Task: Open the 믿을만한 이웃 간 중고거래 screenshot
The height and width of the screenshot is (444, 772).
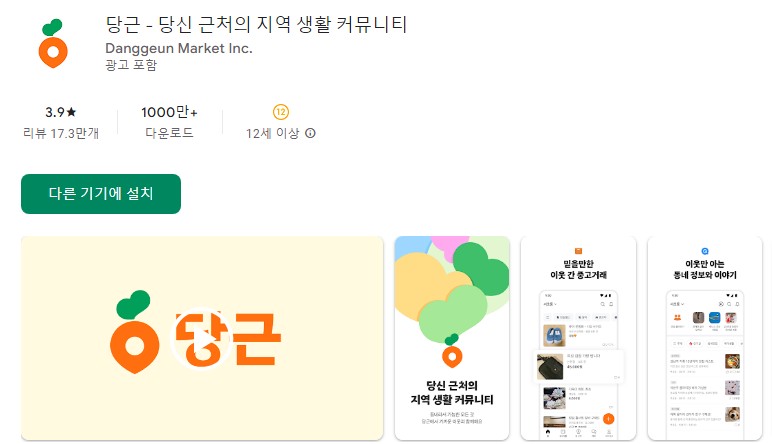Action: (579, 338)
